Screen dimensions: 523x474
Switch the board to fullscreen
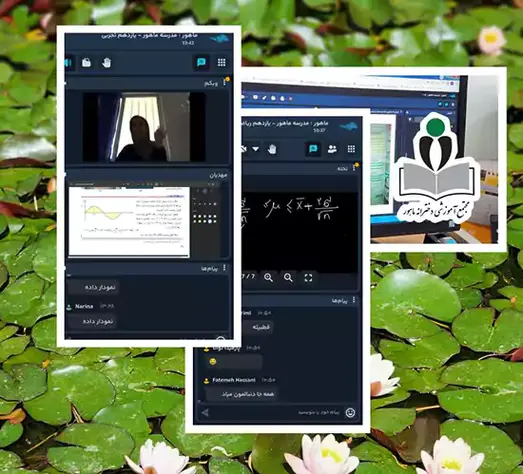(309, 278)
